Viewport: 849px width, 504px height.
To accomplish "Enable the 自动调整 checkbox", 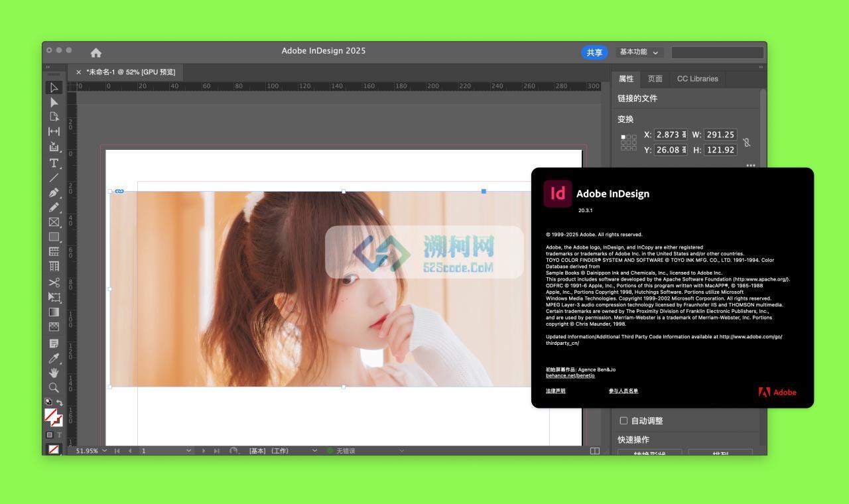I will point(623,420).
